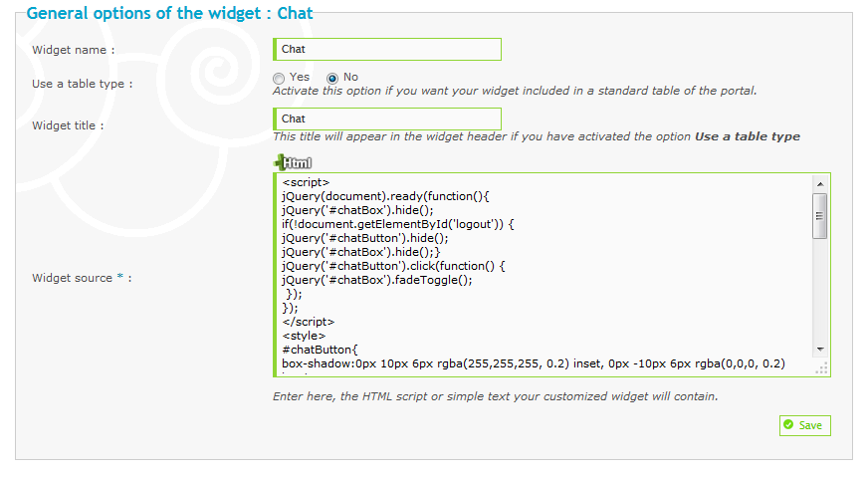Click the green plus Html icon

tap(293, 162)
